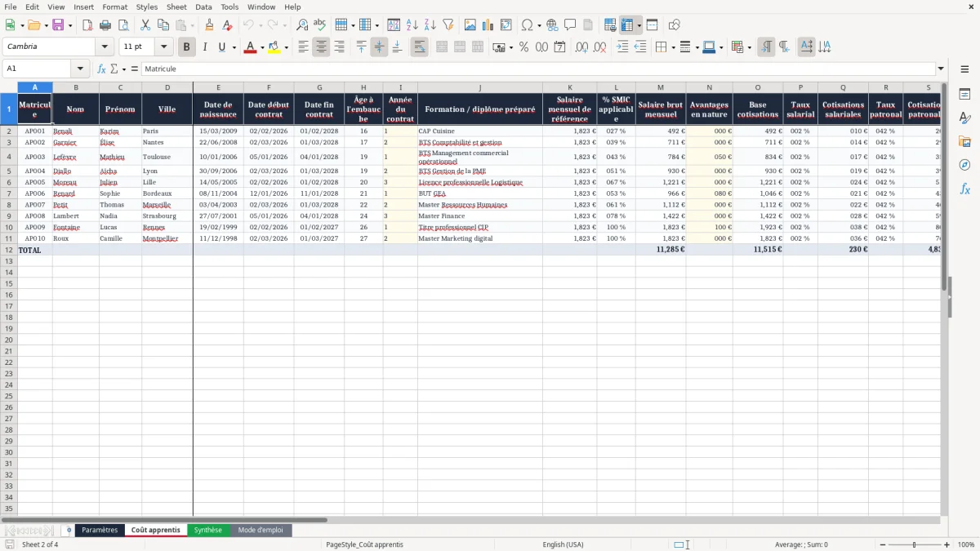
Task: Click Insert Chart icon
Action: point(488,25)
